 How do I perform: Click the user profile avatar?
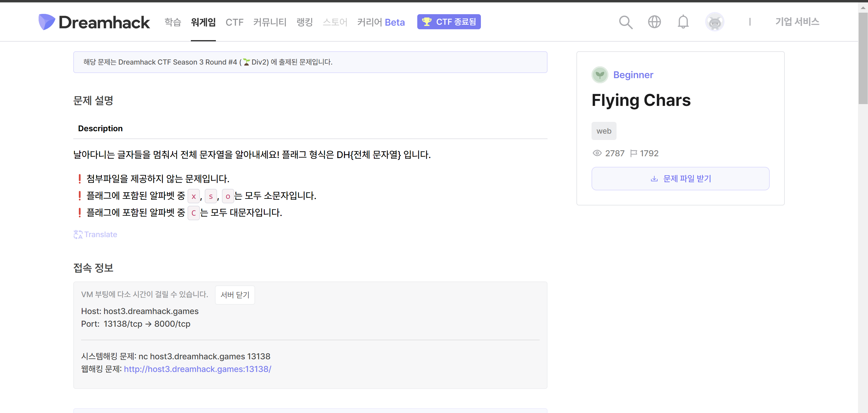[714, 22]
